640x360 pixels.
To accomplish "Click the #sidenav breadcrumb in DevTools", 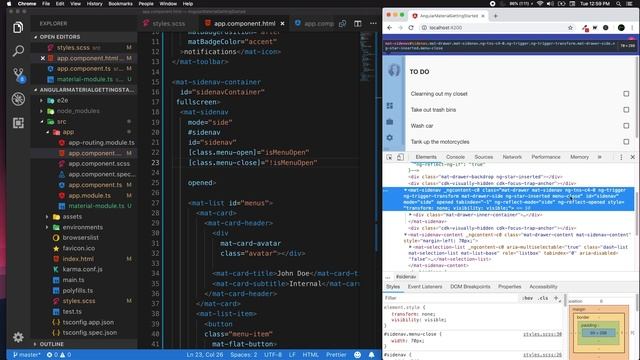I will (x=406, y=277).
